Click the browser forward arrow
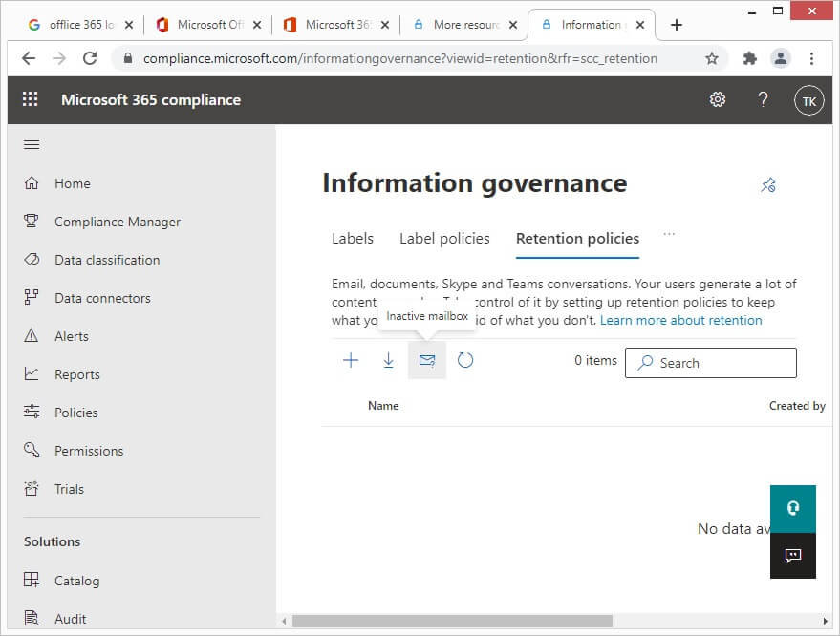The height and width of the screenshot is (636, 840). coord(59,58)
